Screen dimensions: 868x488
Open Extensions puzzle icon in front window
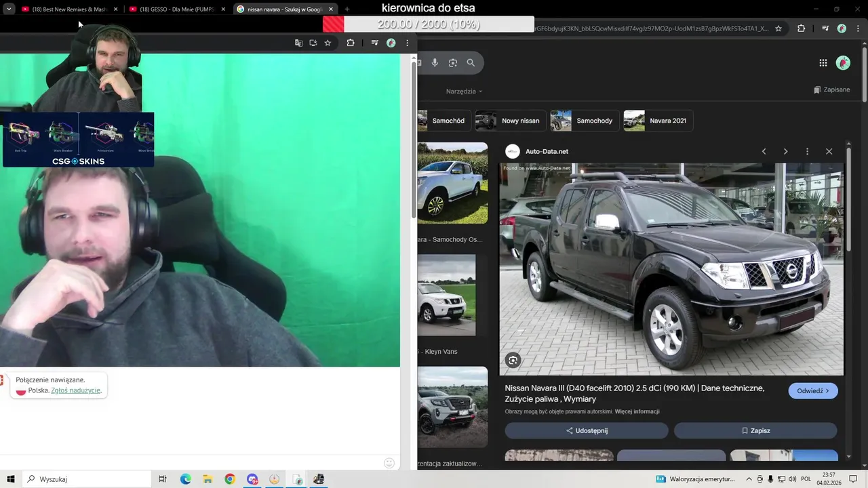click(x=351, y=43)
